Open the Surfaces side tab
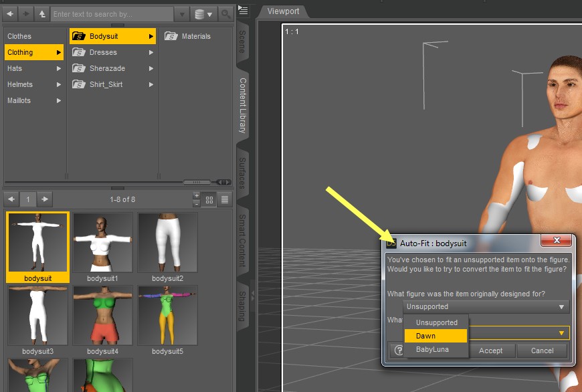 coord(242,173)
